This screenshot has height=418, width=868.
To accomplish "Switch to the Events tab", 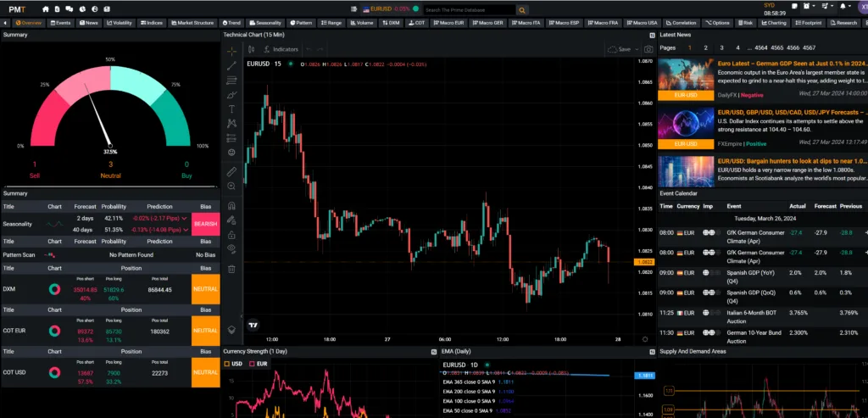I will (x=60, y=23).
